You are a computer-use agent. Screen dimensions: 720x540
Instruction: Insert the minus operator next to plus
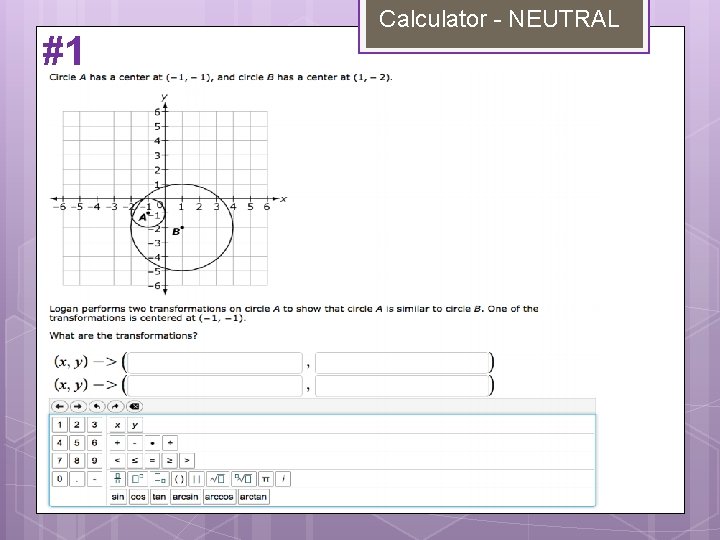click(135, 443)
